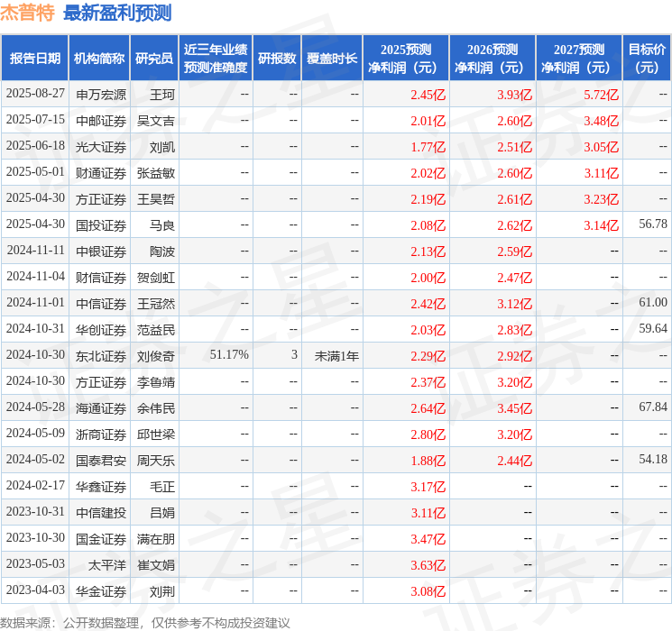Click accuracy value 51.17%
The width and height of the screenshot is (672, 631).
229,355
